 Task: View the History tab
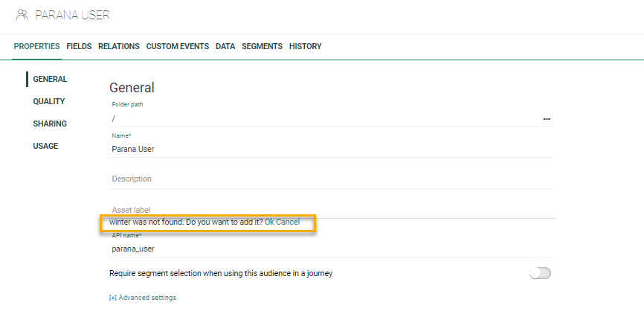click(x=306, y=46)
